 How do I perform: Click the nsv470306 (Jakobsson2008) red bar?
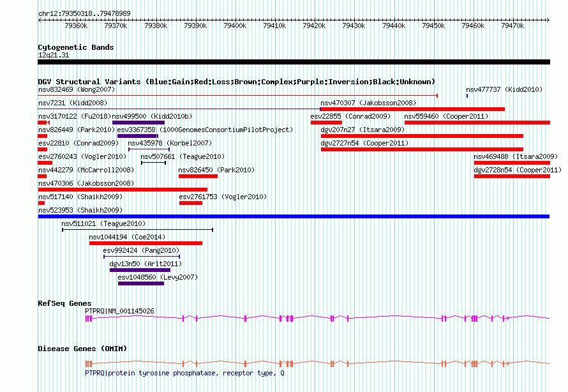(123, 190)
